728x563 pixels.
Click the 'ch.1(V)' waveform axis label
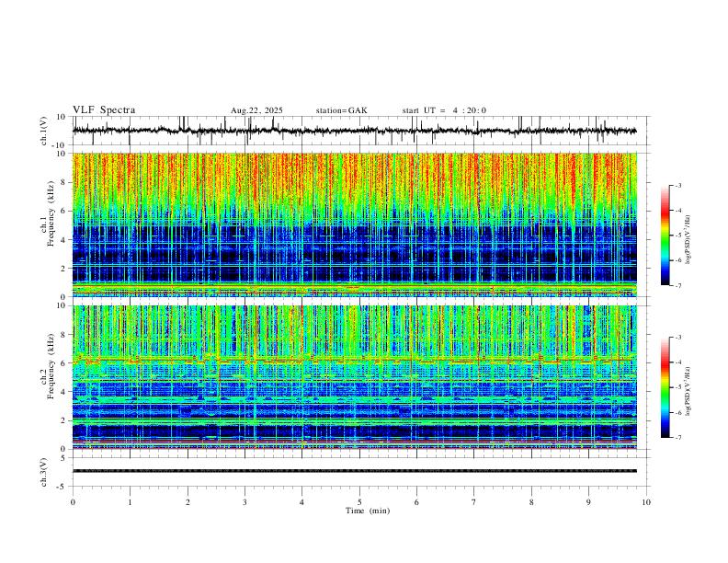click(x=44, y=131)
